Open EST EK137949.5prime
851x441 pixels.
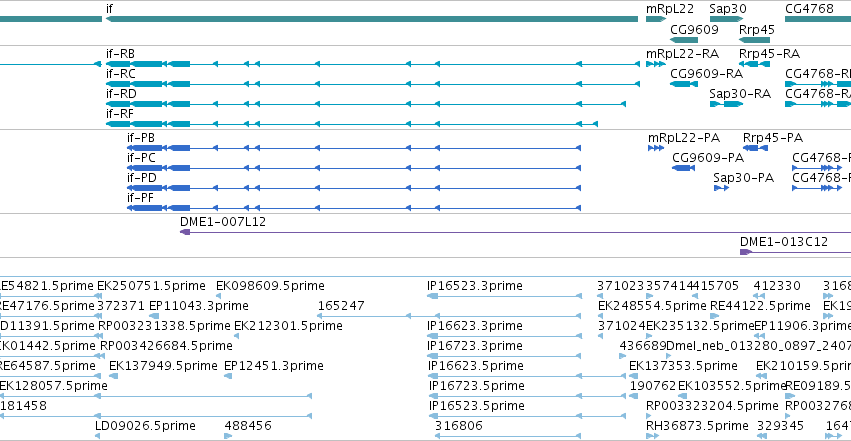click(x=163, y=366)
